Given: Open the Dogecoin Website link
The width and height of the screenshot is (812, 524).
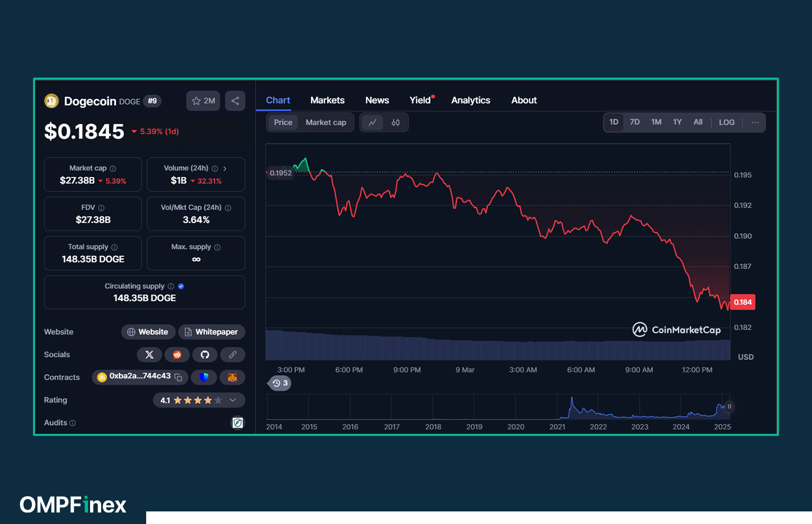Looking at the screenshot, I should tap(148, 332).
